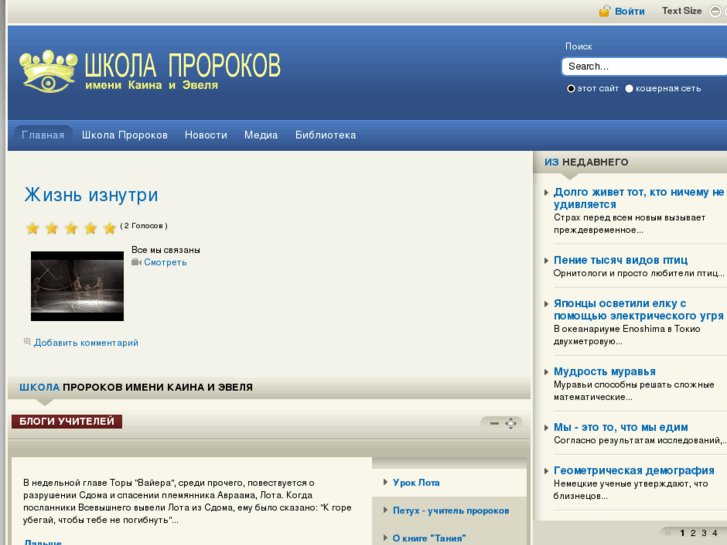
Task: Click the yellow lock login icon
Action: point(604,11)
